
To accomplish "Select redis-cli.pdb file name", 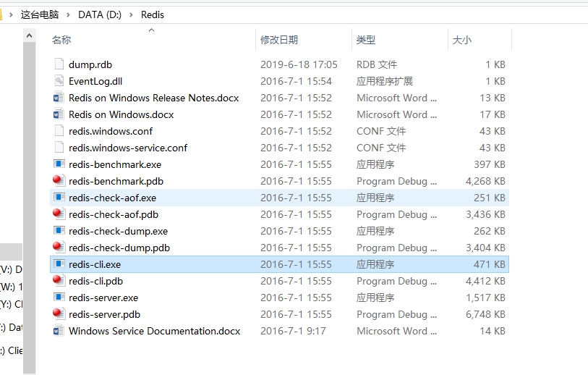I will [x=95, y=281].
